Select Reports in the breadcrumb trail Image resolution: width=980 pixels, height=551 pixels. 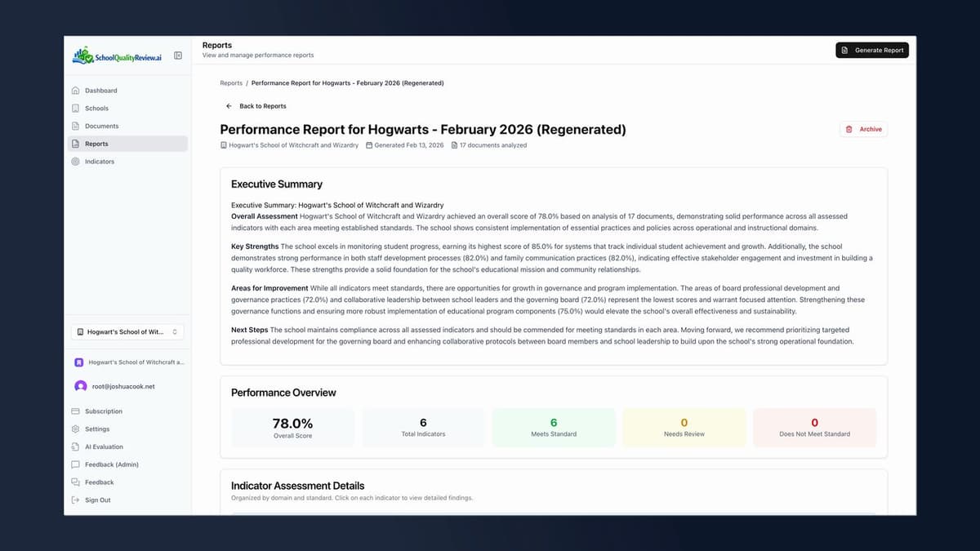click(x=230, y=82)
